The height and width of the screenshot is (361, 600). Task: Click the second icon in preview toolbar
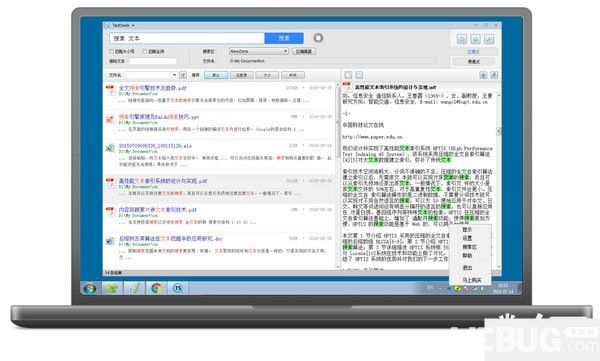[x=359, y=75]
